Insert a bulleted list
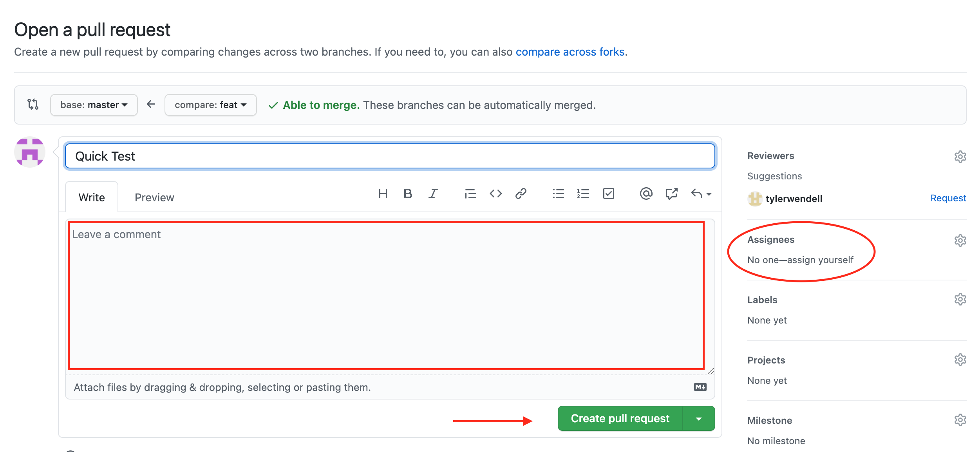 point(558,193)
